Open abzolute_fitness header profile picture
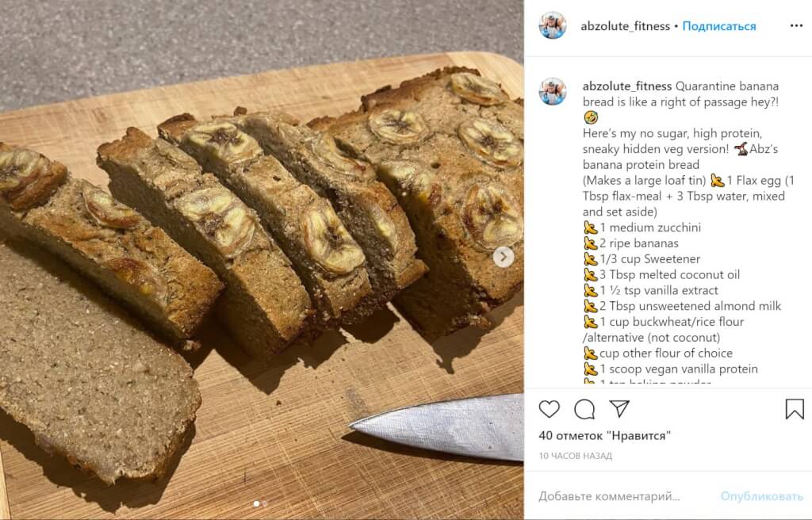 coord(553,26)
